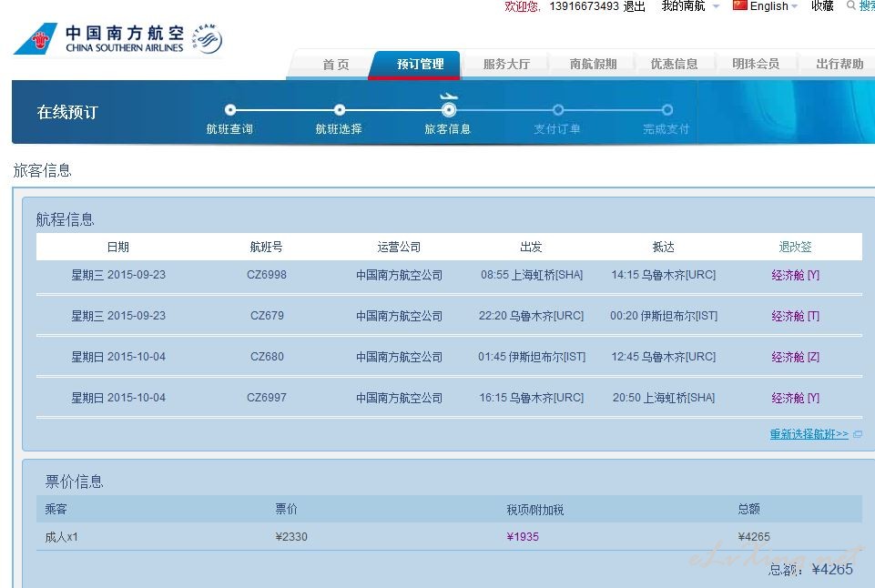
Task: Click arrival 14:15 乌鲁木齐[URC]
Action: [x=664, y=275]
